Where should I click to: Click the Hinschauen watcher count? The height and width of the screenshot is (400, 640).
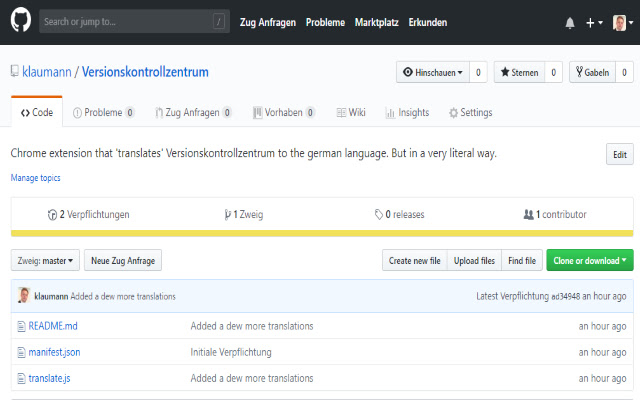(478, 72)
